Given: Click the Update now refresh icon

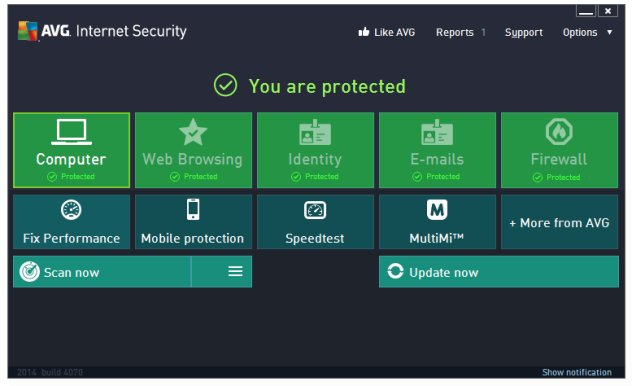Looking at the screenshot, I should tap(395, 271).
